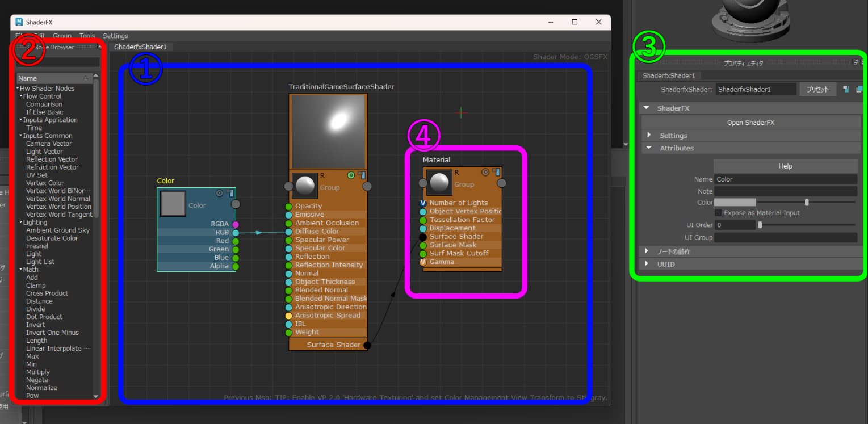Collapse the Math category in Node Browser

click(x=20, y=270)
